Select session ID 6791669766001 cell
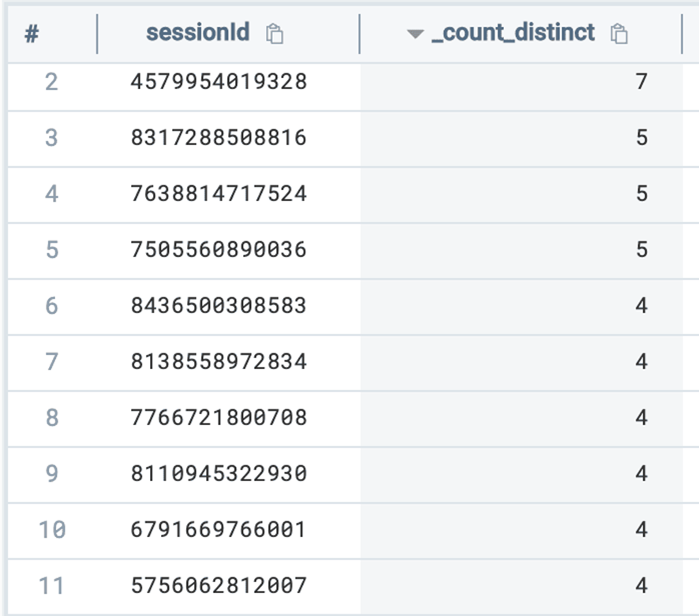Screen dimensions: 699x616 tap(219, 530)
